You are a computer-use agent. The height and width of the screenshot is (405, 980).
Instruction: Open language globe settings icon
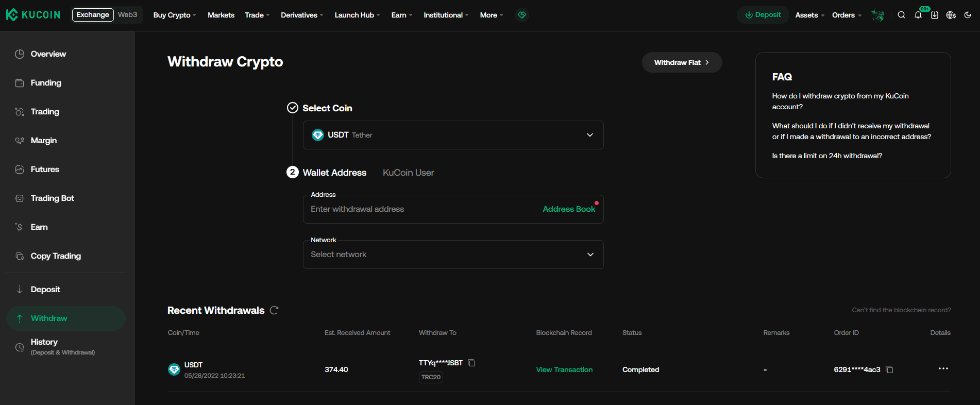951,15
